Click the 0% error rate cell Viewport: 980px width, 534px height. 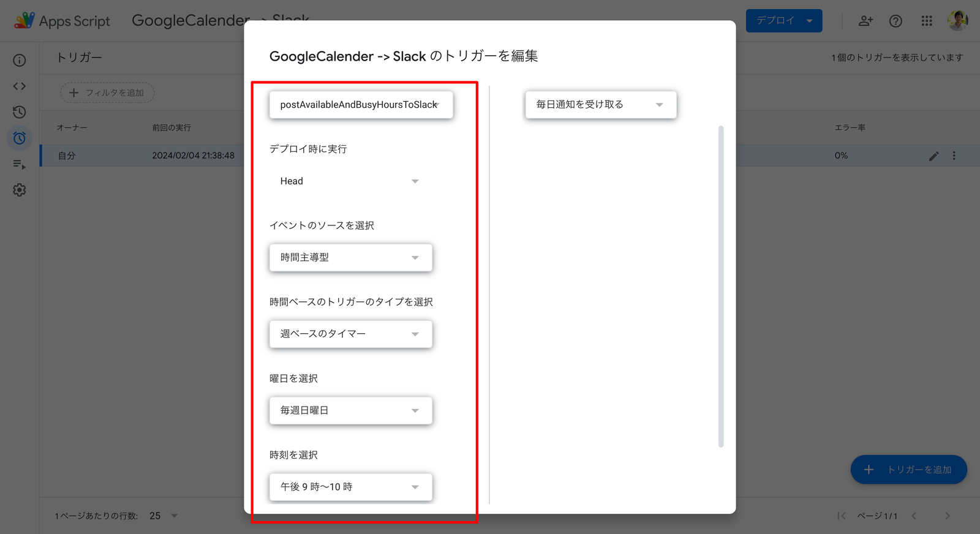pos(841,156)
